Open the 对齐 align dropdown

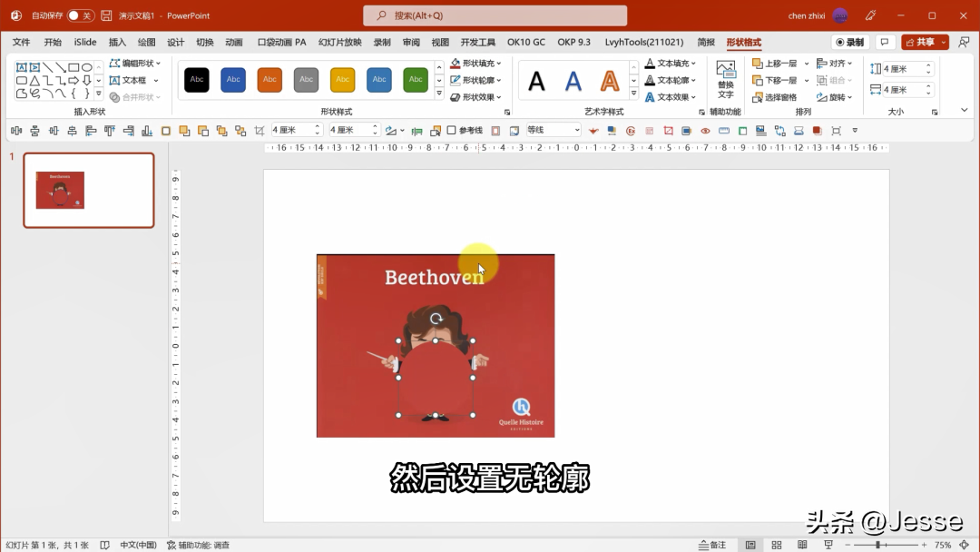click(x=835, y=64)
